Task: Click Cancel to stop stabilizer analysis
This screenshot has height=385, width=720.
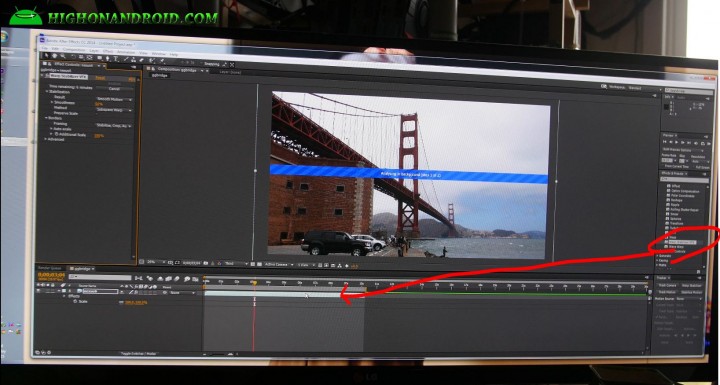Action: click(114, 89)
